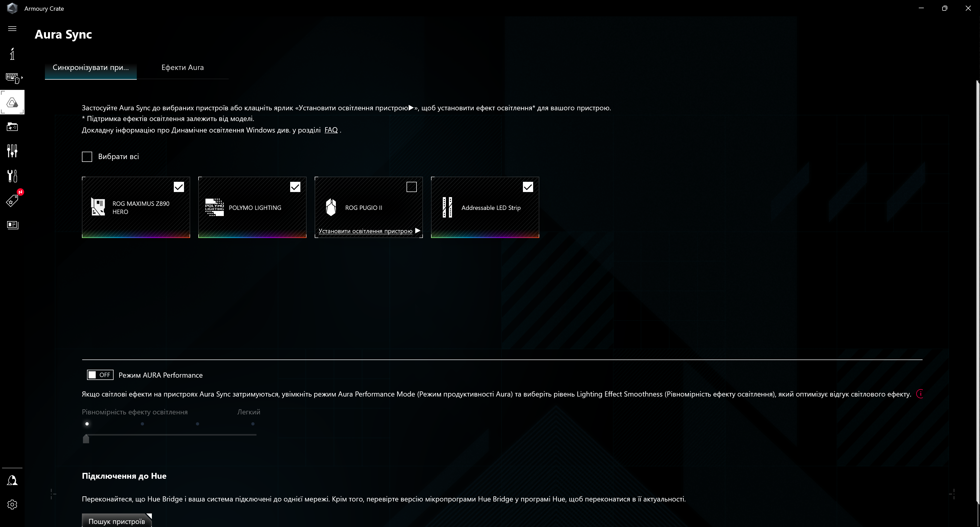The image size is (980, 527).
Task: Open the news feed icon
Action: 12,225
